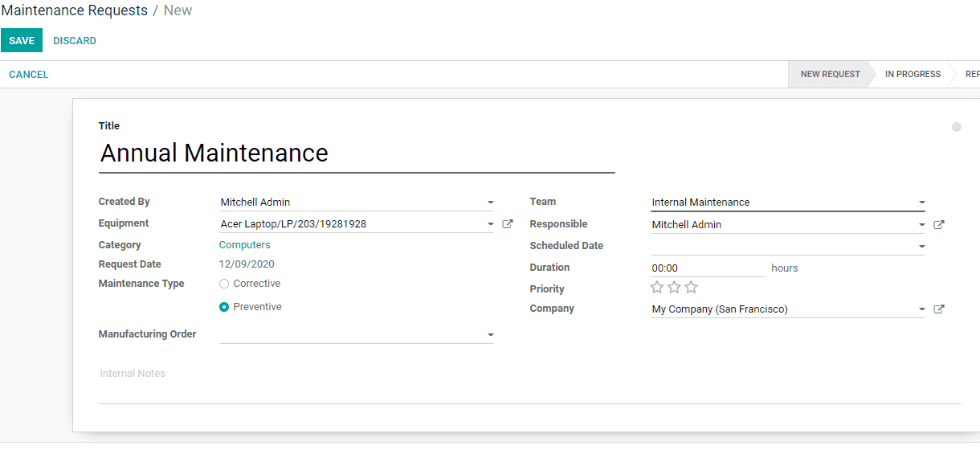Click the Maintenance Type label

click(141, 284)
